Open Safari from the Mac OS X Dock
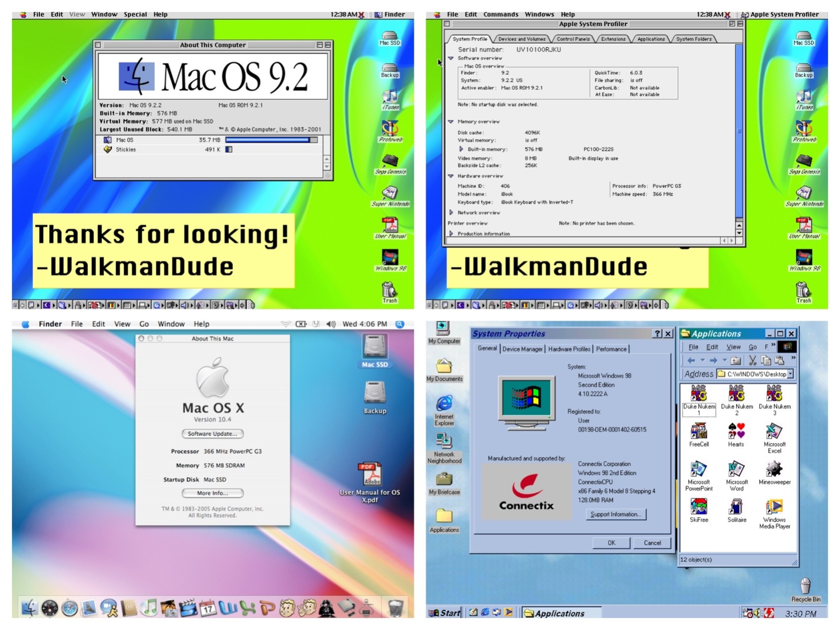The image size is (840, 630). click(69, 608)
